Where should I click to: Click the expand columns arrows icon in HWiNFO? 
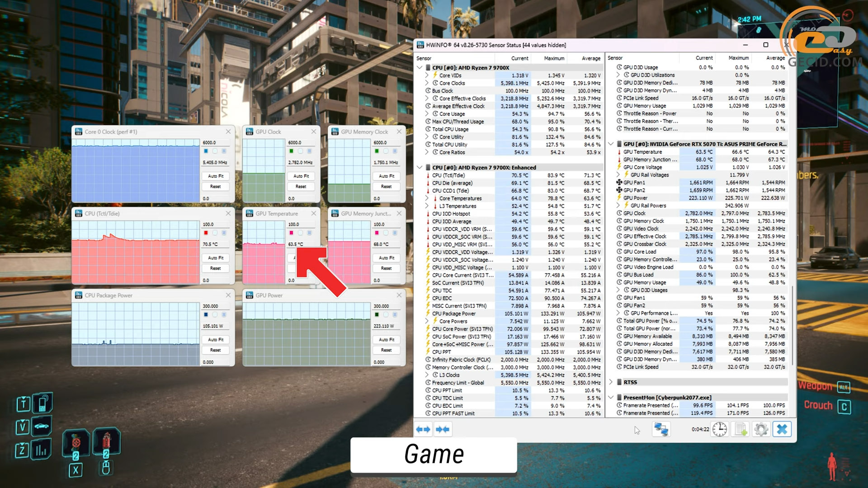pyautogui.click(x=423, y=429)
